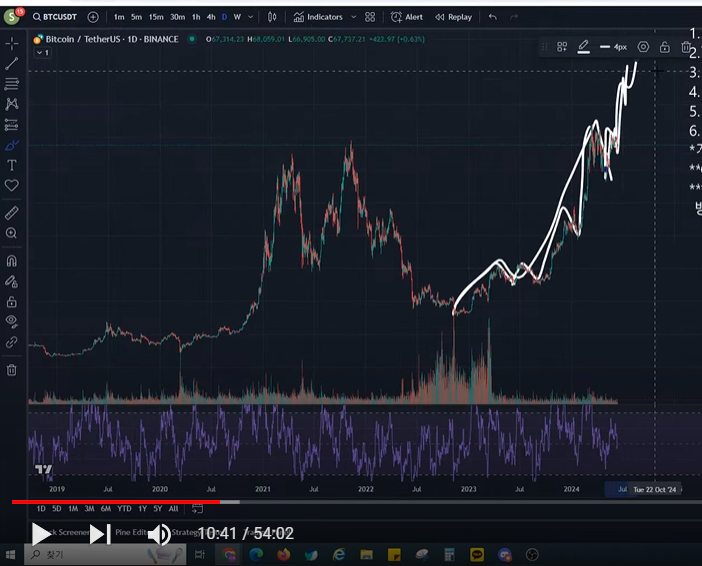
Task: Mute the video volume
Action: click(x=159, y=534)
